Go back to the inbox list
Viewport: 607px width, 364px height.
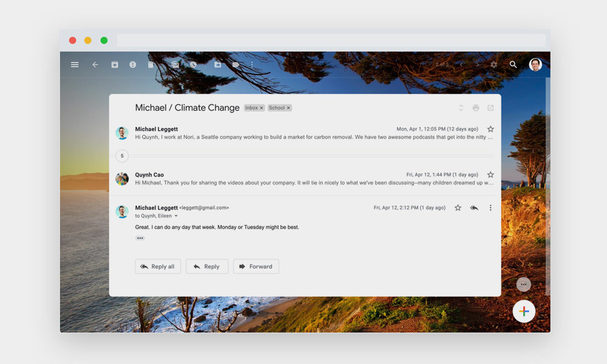tap(95, 64)
